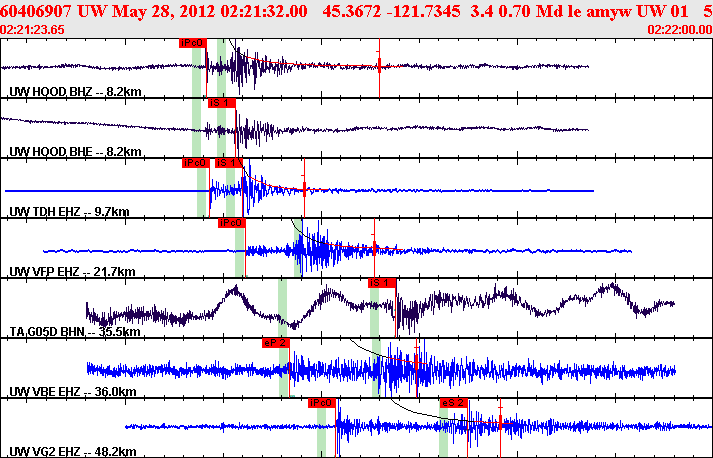Select the iS 1 pick flag on HOOD BHE
Image resolution: width=713 pixels, height=458 pixels.
222,103
